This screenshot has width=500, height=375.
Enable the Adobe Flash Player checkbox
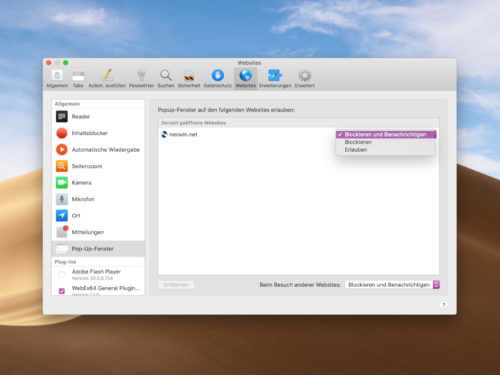pyautogui.click(x=62, y=274)
